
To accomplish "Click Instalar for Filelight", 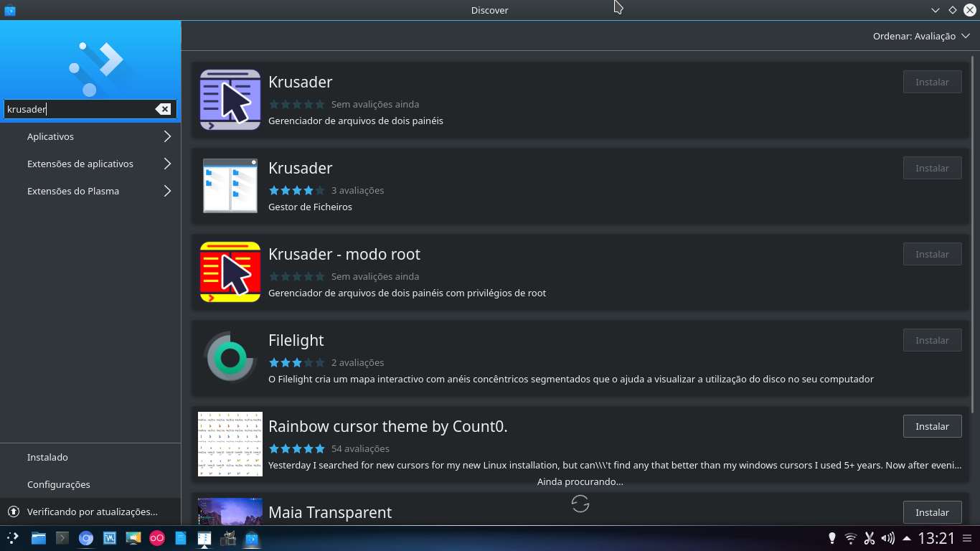I will (x=932, y=340).
